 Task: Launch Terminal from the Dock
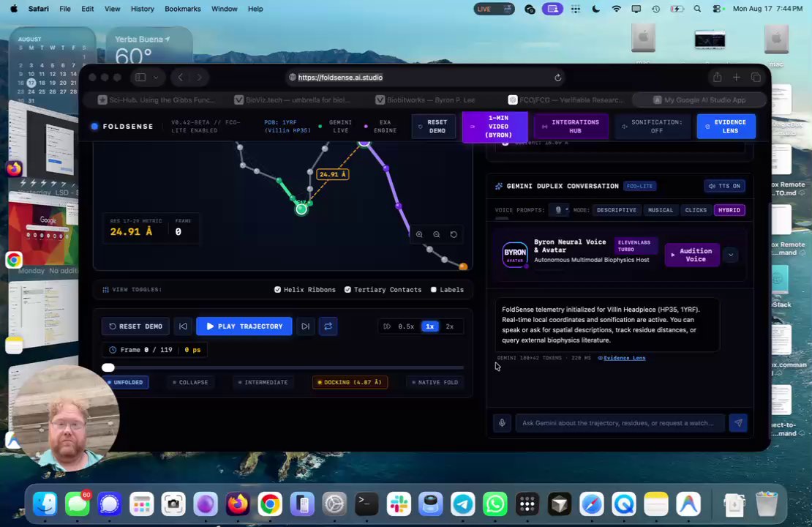pos(366,504)
